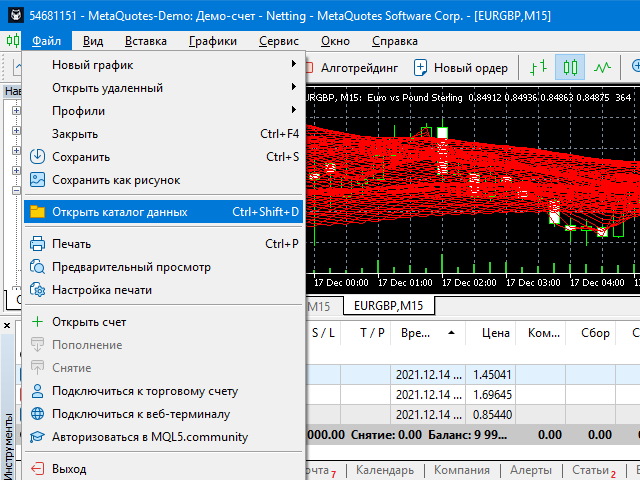Collapse the expanded navigator tree node
Image resolution: width=640 pixels, height=480 pixels.
coord(16,191)
